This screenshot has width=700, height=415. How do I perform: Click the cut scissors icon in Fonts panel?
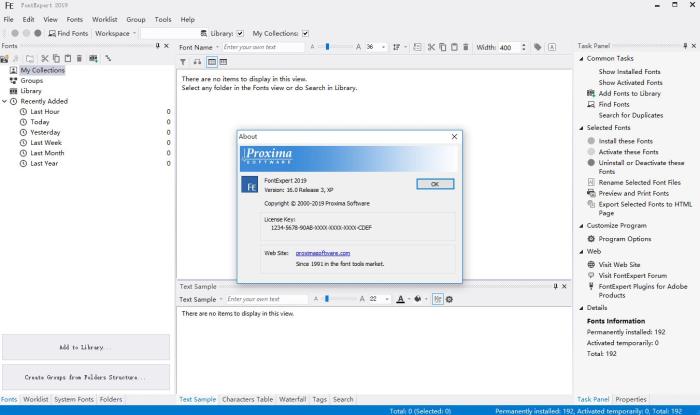(x=45, y=58)
